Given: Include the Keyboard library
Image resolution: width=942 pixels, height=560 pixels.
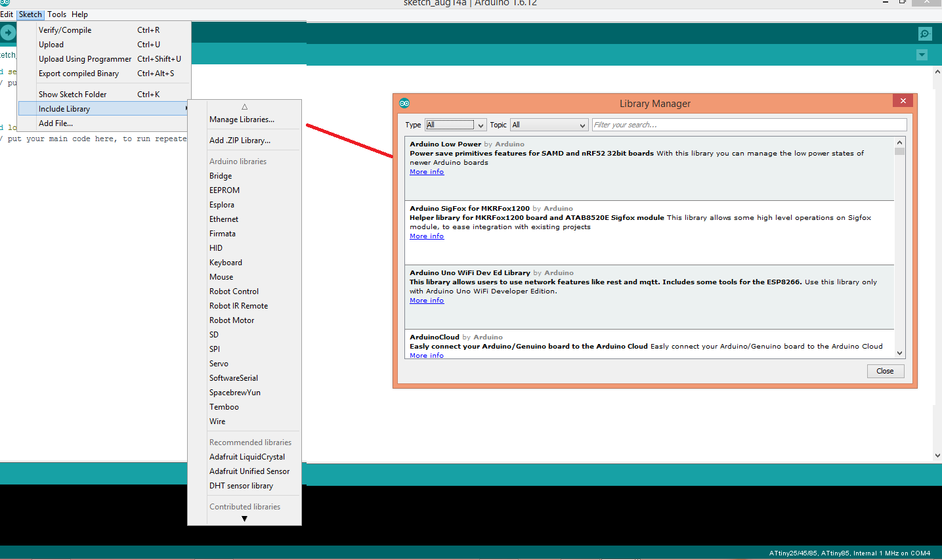Looking at the screenshot, I should 244,263.
